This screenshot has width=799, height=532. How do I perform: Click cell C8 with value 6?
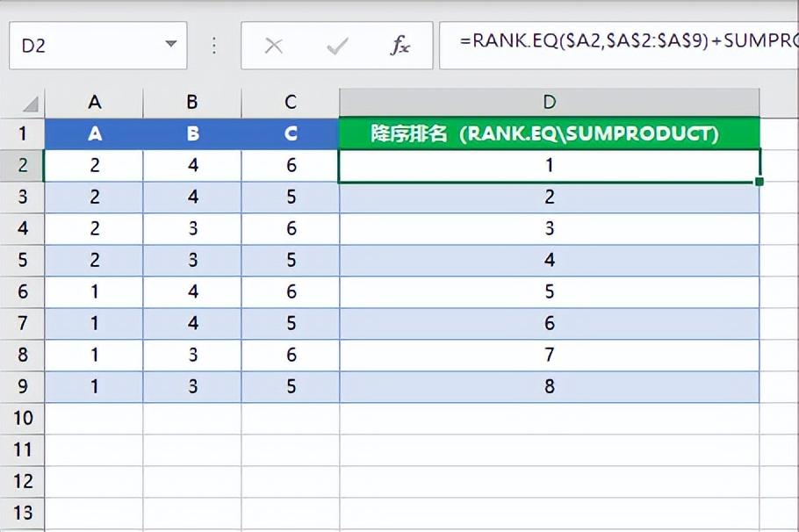click(x=291, y=355)
